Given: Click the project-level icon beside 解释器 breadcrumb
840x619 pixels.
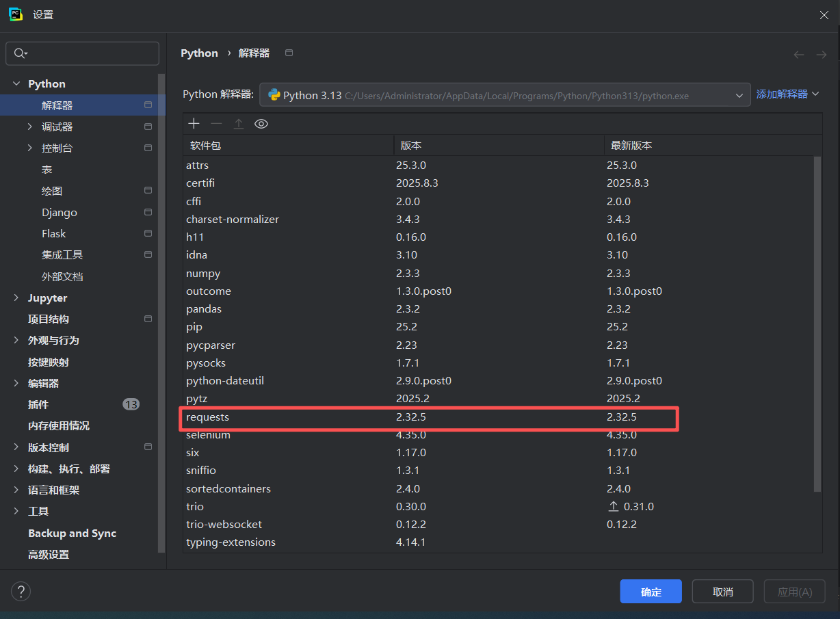Looking at the screenshot, I should coord(289,53).
